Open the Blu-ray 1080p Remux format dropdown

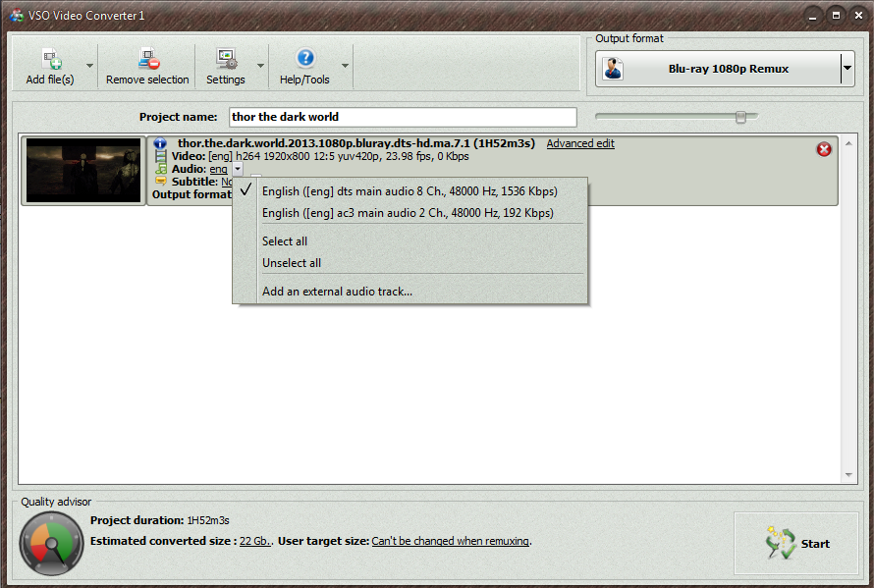847,69
